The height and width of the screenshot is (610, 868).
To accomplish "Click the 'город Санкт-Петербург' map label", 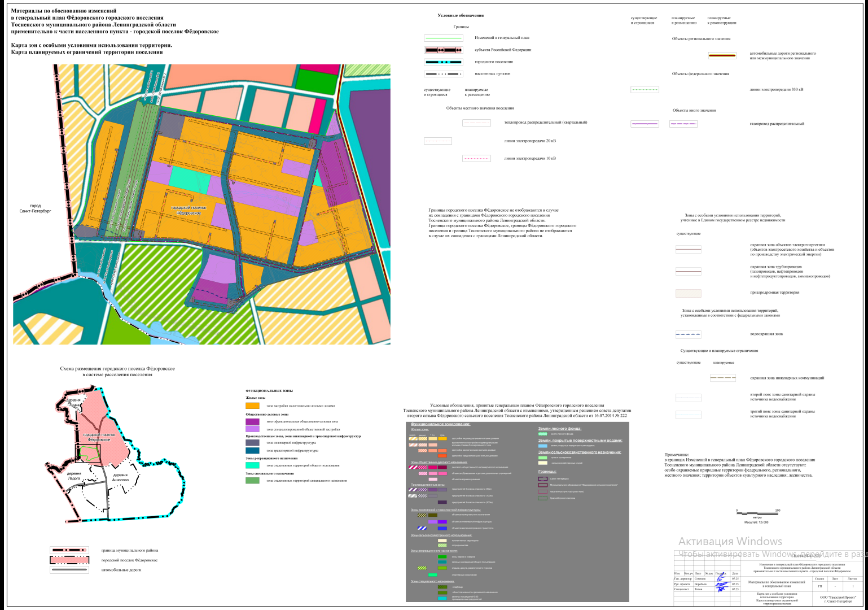I will (x=35, y=208).
